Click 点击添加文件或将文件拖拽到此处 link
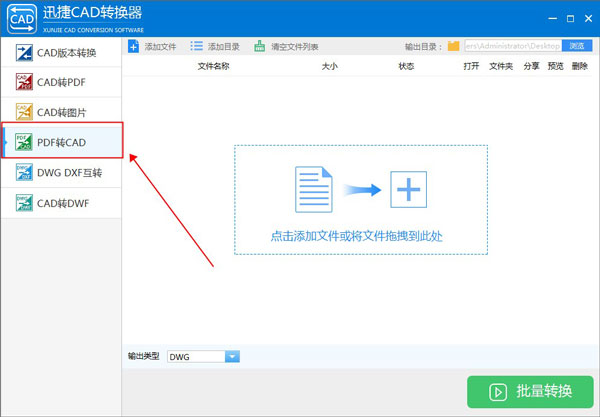Image resolution: width=600 pixels, height=417 pixels. [357, 236]
